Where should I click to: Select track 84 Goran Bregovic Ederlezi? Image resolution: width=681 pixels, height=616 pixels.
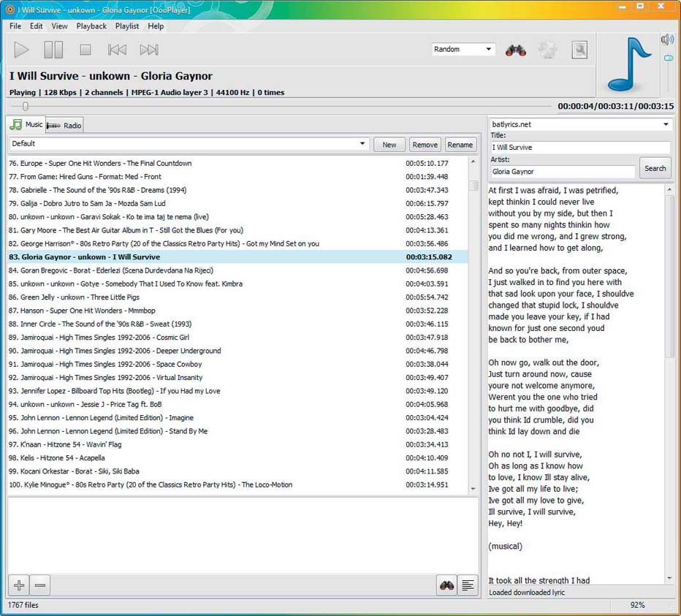237,270
